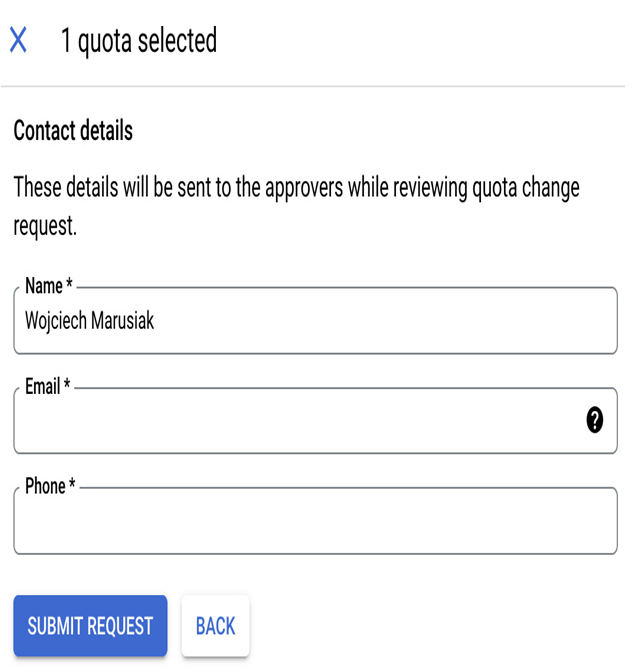Click the '1 quota selected' title

click(139, 41)
